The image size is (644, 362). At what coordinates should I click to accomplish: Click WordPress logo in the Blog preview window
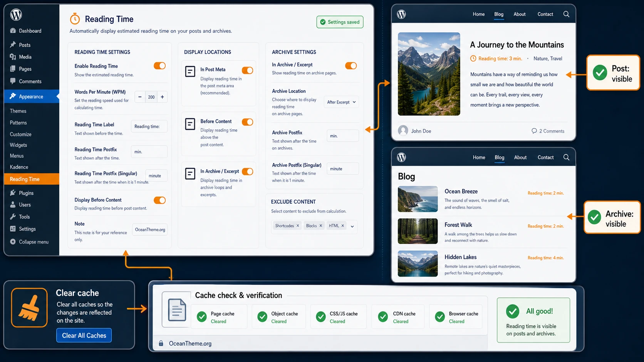[401, 157]
